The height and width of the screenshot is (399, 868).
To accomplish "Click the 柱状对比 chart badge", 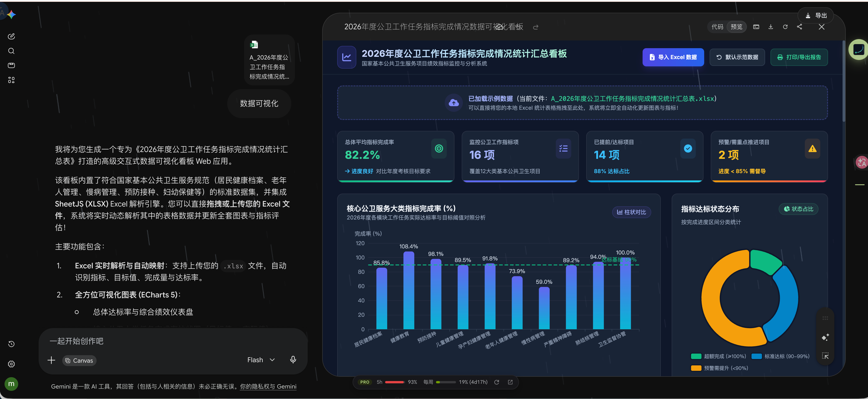I will tap(631, 212).
